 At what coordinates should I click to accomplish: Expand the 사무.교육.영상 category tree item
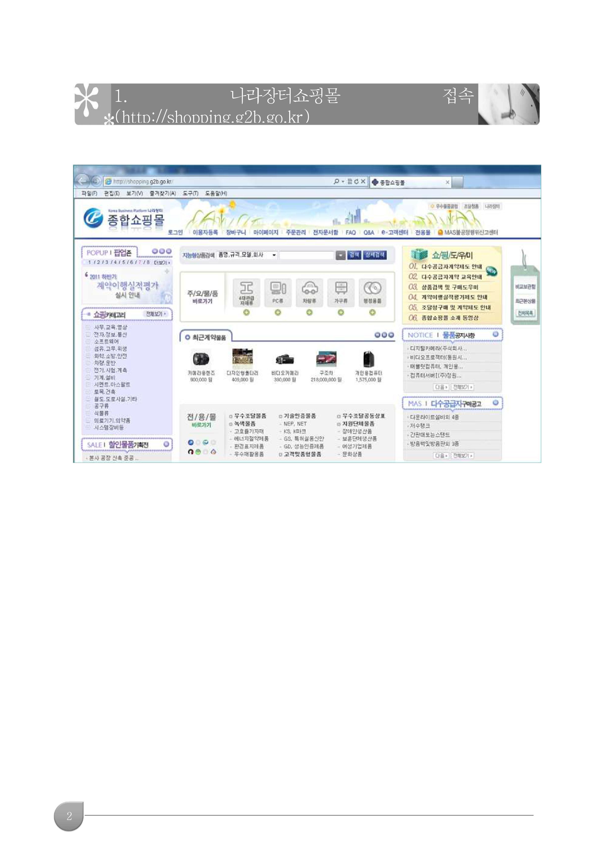pos(88,328)
